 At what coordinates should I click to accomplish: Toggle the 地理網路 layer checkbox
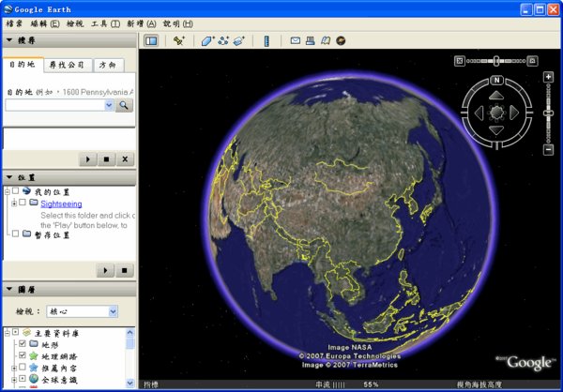pos(23,355)
